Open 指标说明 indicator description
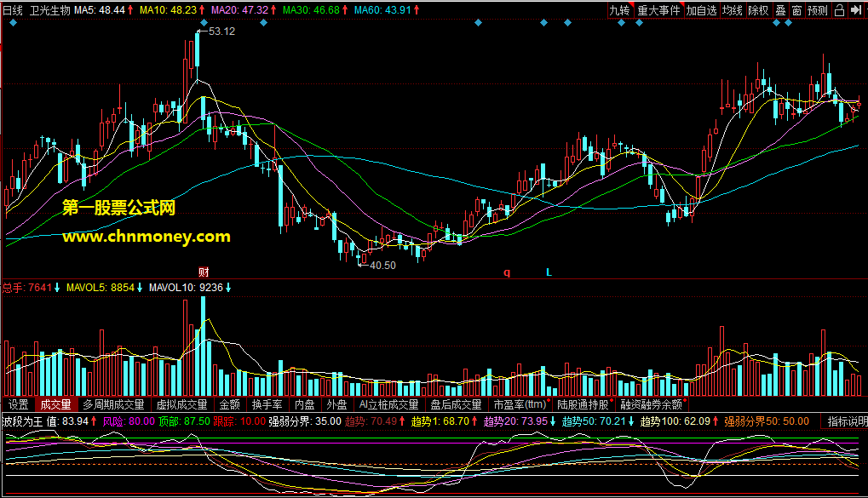868x498 pixels. (x=847, y=421)
